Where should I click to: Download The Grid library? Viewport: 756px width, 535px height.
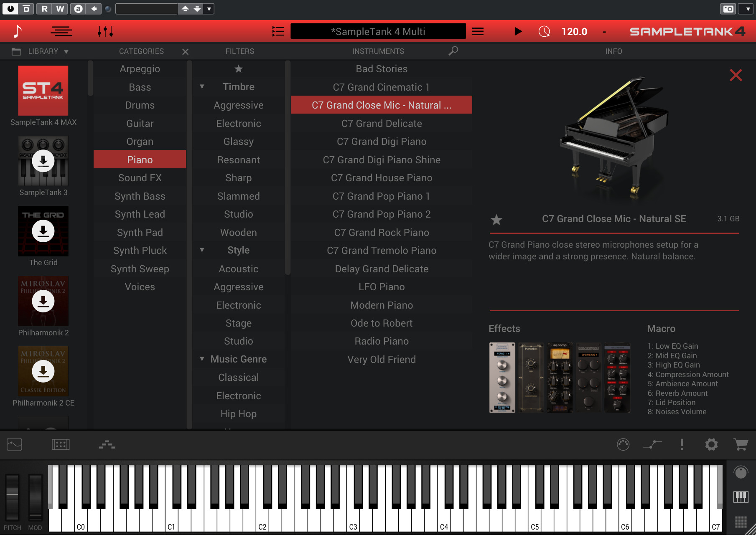coord(43,231)
